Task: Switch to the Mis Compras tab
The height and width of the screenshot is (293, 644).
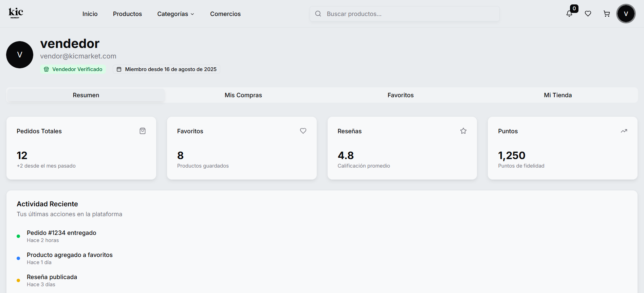Action: tap(243, 95)
